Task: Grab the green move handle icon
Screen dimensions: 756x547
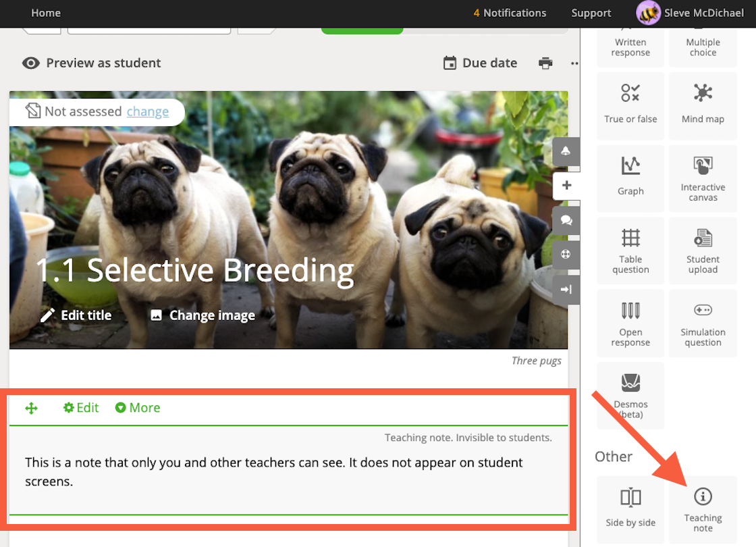Action: (31, 408)
